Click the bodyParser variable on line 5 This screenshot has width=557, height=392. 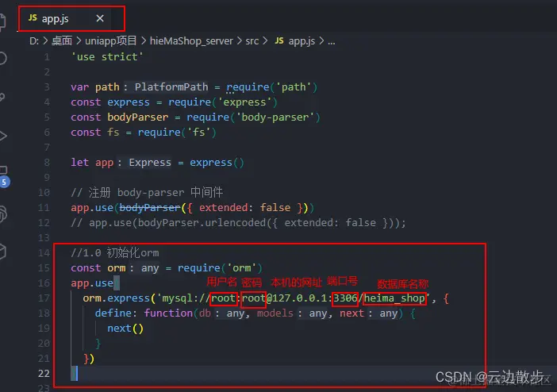pos(138,117)
